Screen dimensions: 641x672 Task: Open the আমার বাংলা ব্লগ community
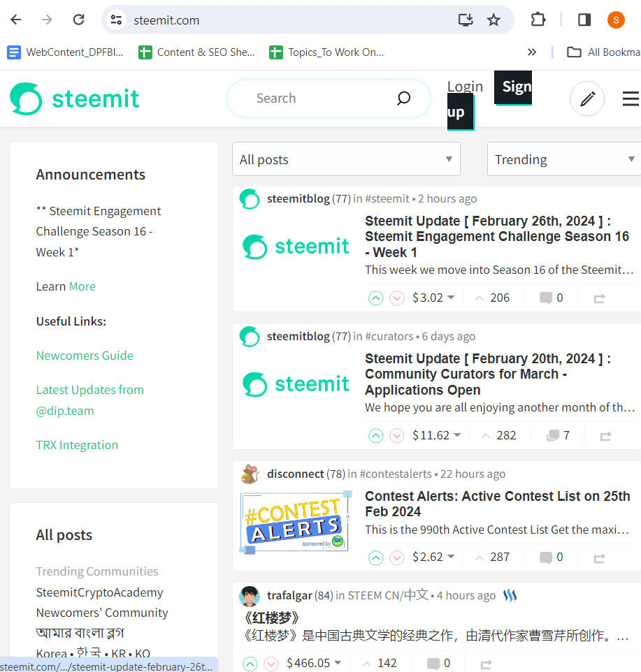click(x=80, y=633)
